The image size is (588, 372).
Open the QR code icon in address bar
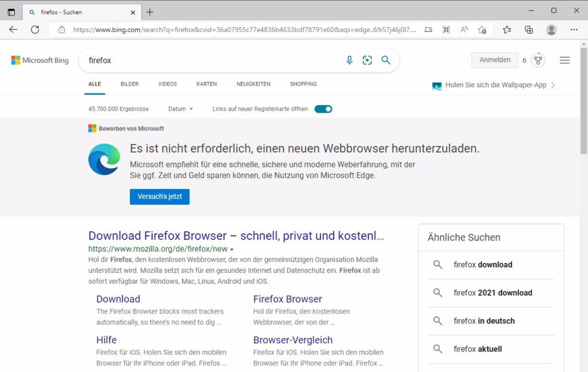(446, 30)
